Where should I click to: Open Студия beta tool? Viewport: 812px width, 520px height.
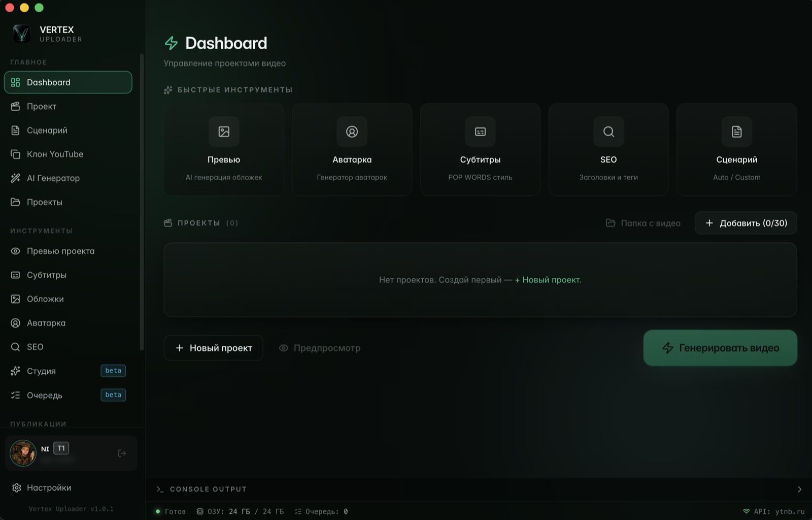[x=68, y=371]
